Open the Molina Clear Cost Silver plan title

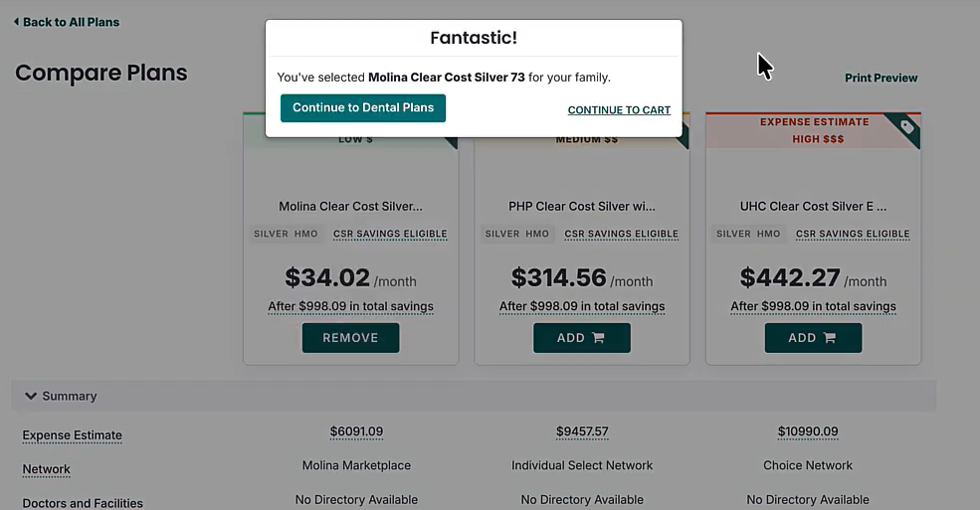350,207
